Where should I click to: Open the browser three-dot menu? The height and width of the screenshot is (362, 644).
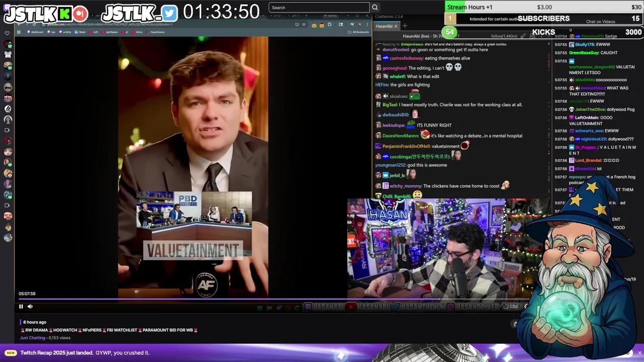367,24
